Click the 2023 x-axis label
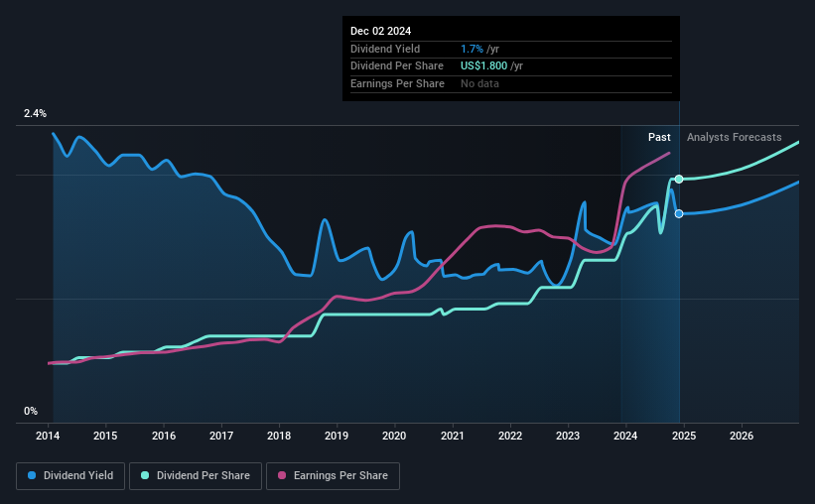This screenshot has height=504, width=815. pos(568,436)
